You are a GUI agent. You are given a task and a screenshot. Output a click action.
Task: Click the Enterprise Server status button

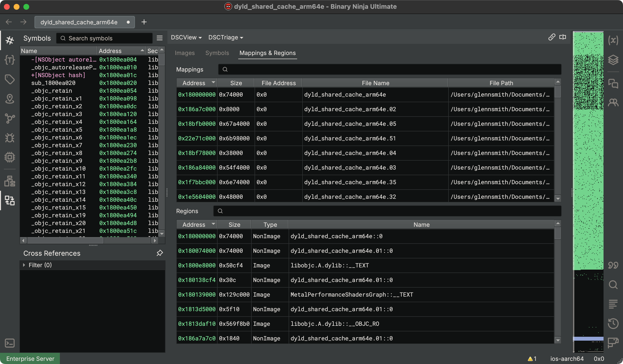30,359
